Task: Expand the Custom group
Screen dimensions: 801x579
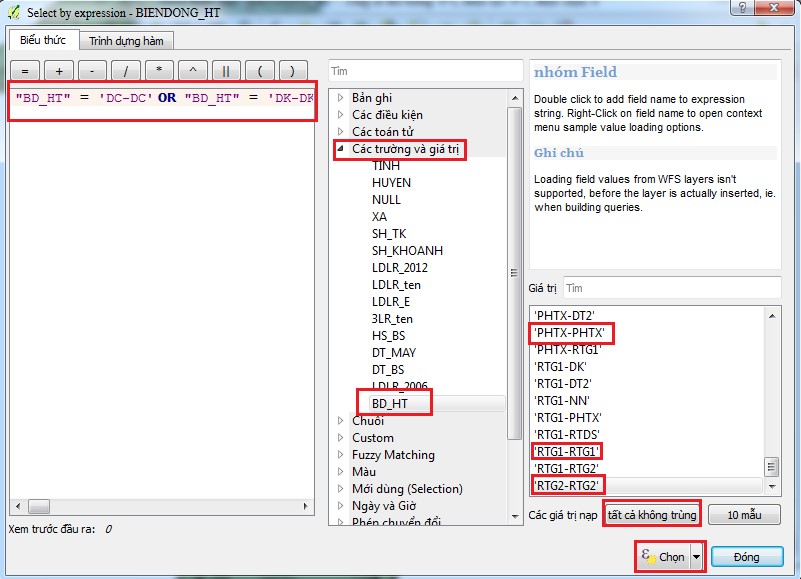Action: (x=341, y=437)
